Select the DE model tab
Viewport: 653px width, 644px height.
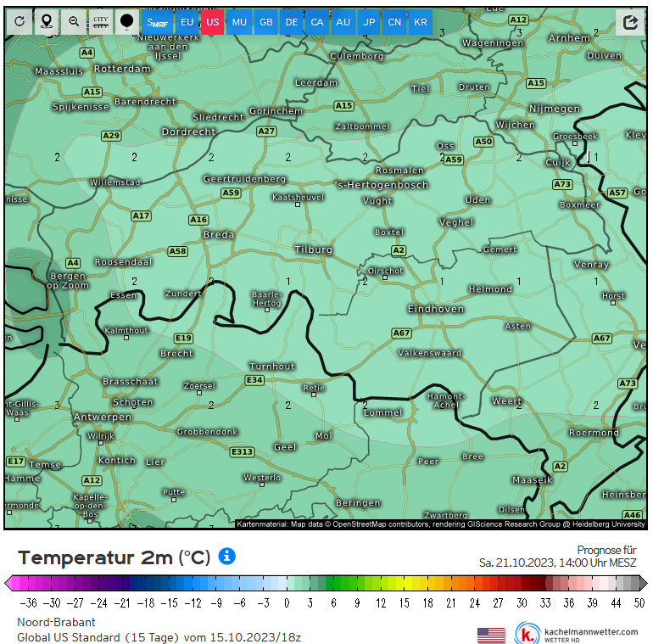[292, 22]
